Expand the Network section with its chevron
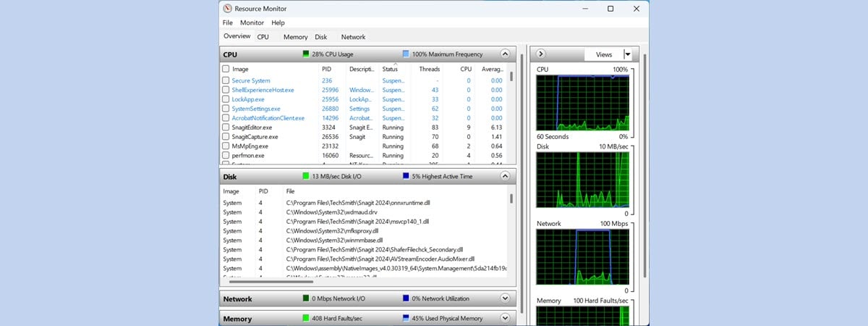 [x=505, y=298]
